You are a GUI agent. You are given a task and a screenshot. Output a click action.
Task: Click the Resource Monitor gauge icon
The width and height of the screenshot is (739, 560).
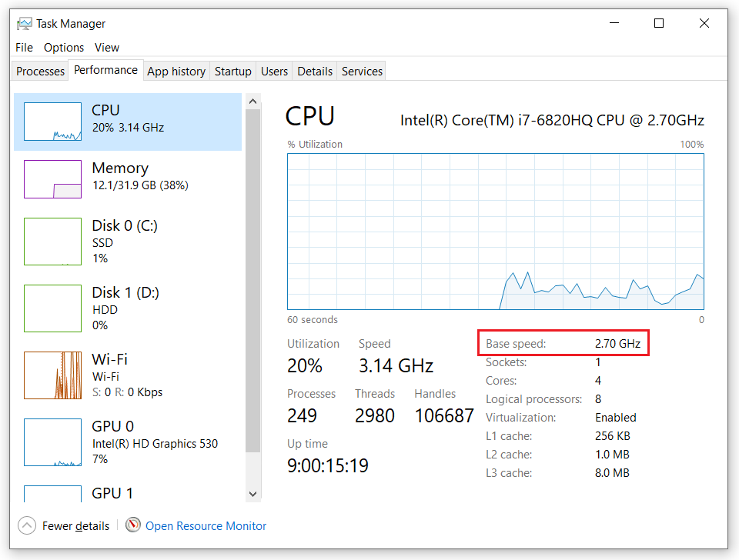[x=132, y=525]
